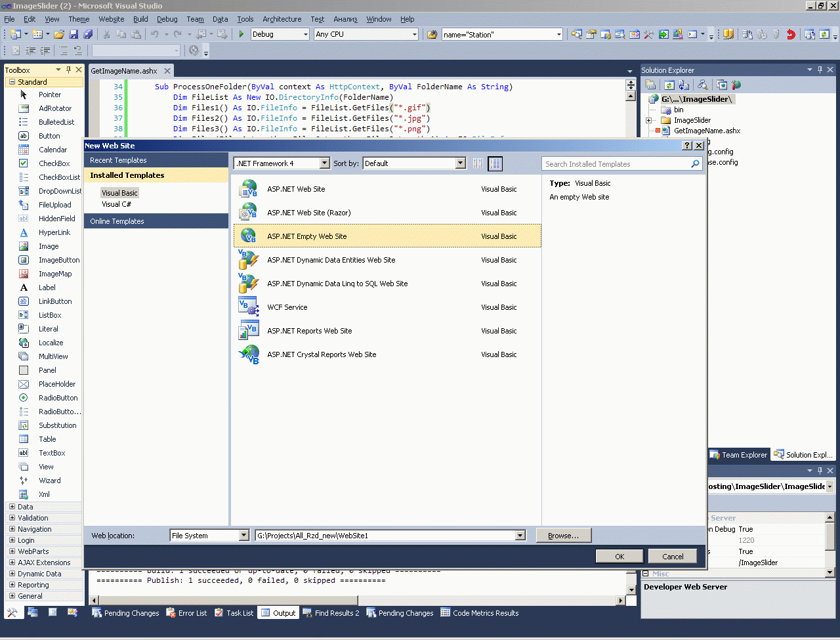Select the ASP.NET Crystal Reports Web Site icon
Screen dimensions: 840x640
coord(249,354)
